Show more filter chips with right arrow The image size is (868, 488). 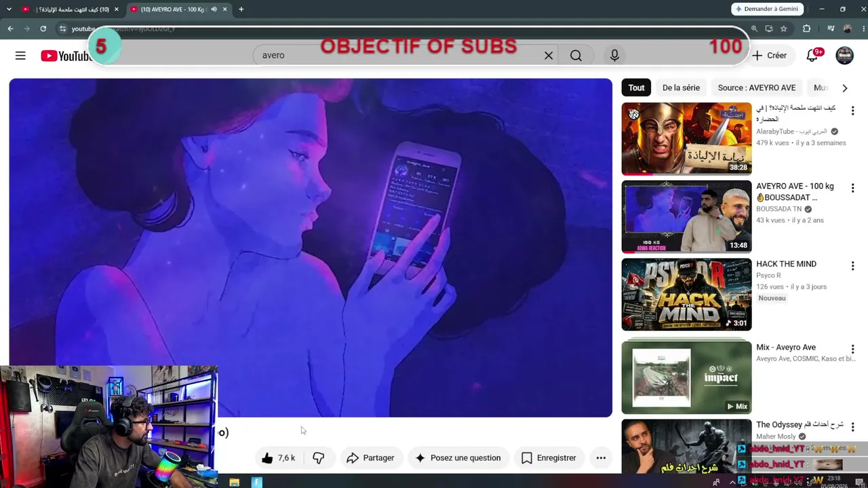tap(844, 88)
